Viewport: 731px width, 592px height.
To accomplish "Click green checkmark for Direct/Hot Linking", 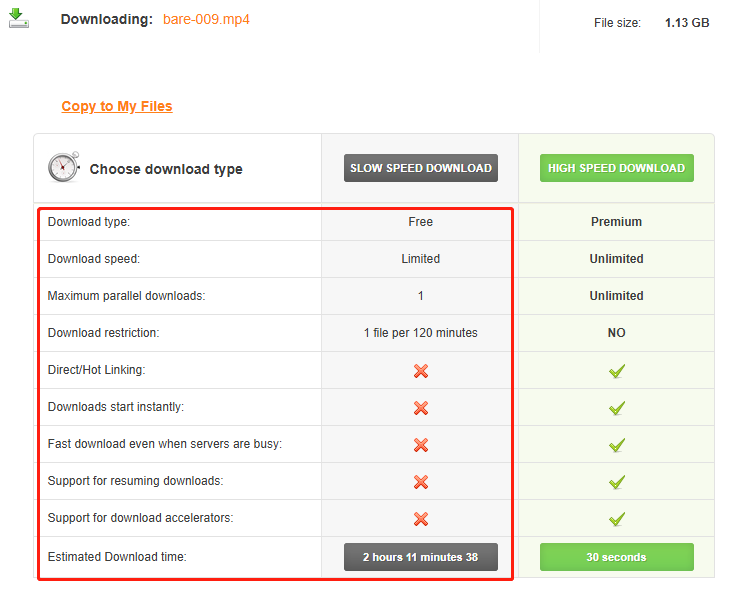I will click(617, 371).
